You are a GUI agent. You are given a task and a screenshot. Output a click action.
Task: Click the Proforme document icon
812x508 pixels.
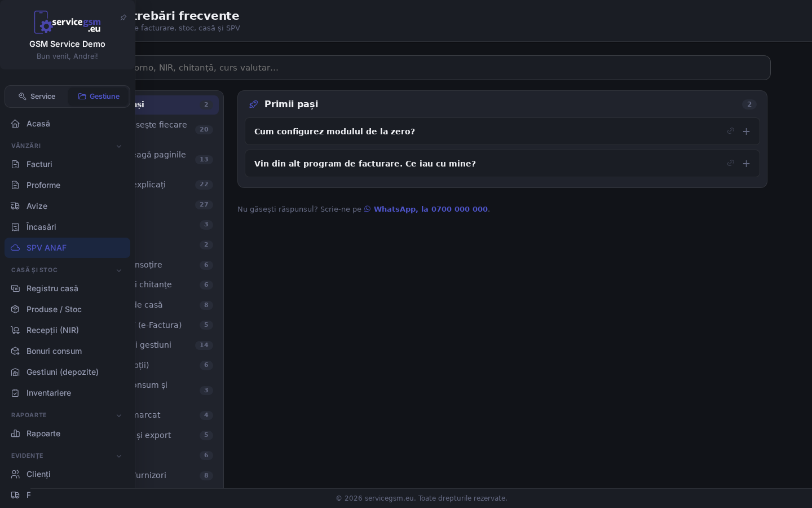[x=15, y=185]
